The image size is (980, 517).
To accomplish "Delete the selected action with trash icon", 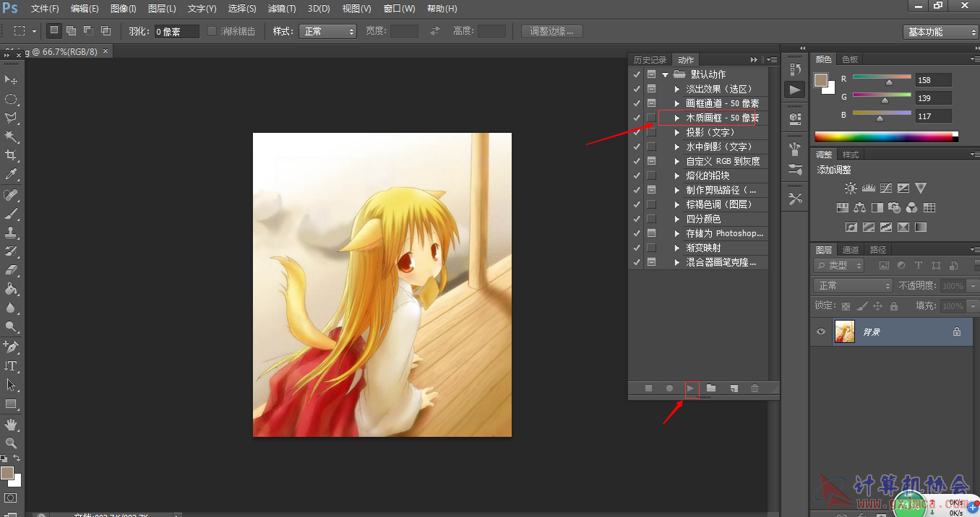I will pos(755,388).
